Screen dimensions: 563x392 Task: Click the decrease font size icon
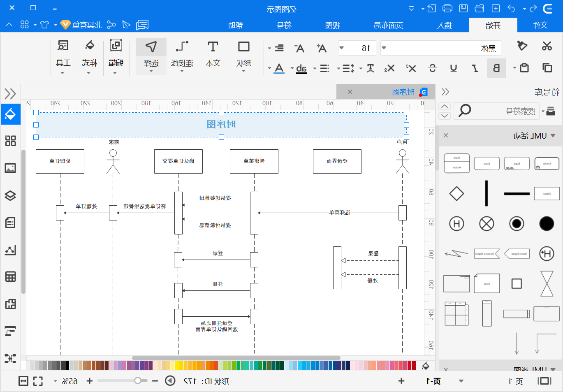(x=300, y=49)
